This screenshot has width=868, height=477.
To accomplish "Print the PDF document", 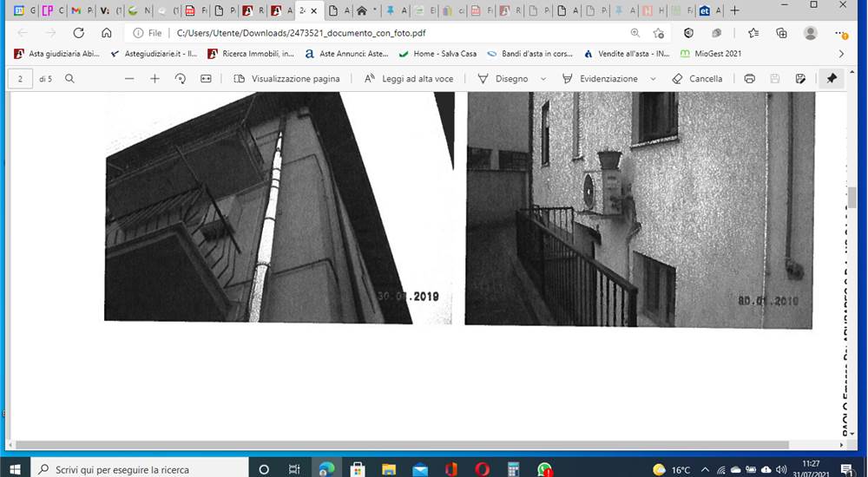I will click(750, 79).
